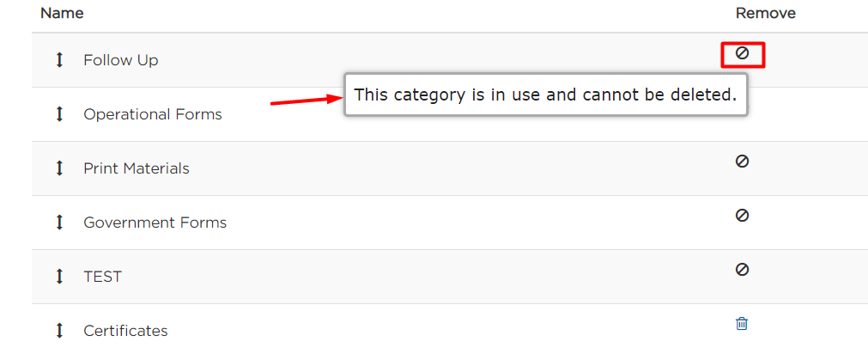868x360 pixels.
Task: Click the prohibited delete icon for Print Materials
Action: tap(742, 162)
